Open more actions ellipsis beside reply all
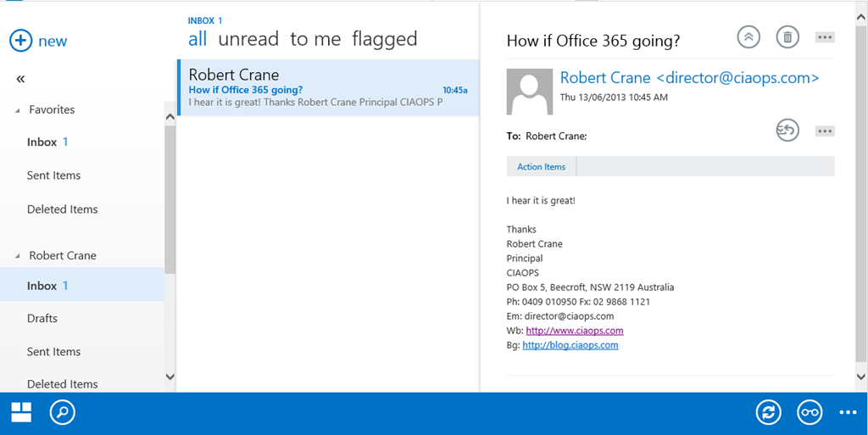Screen dimensions: 868x435 (824, 131)
